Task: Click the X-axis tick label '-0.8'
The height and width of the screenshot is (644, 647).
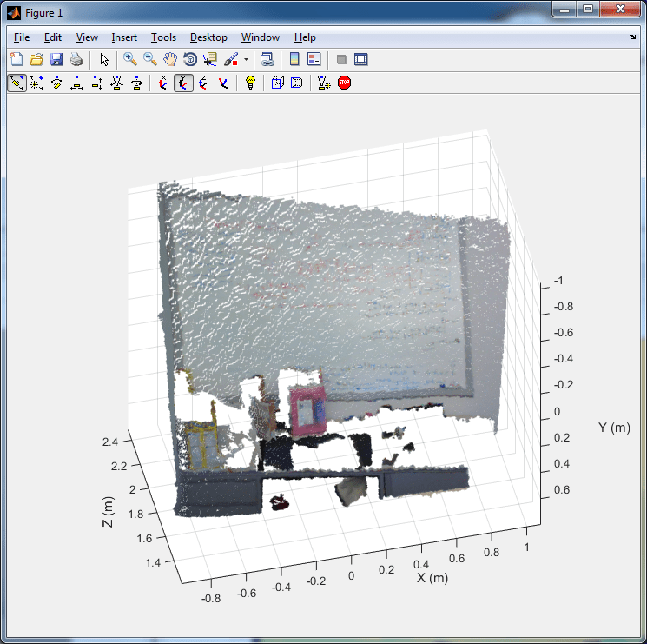Action: [x=211, y=598]
